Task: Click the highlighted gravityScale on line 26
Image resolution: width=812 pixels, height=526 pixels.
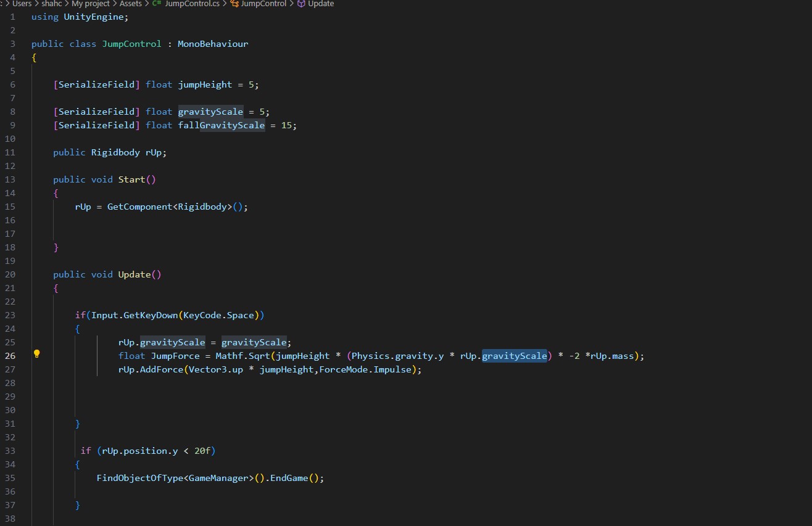Action: pyautogui.click(x=515, y=355)
